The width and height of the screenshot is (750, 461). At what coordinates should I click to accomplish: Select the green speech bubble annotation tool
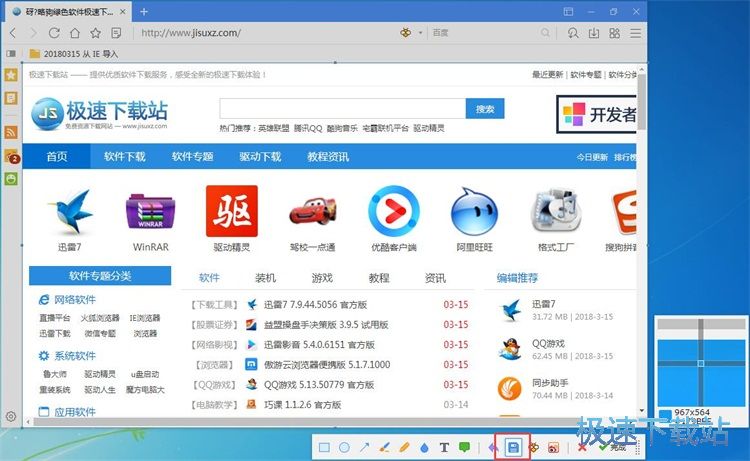464,448
